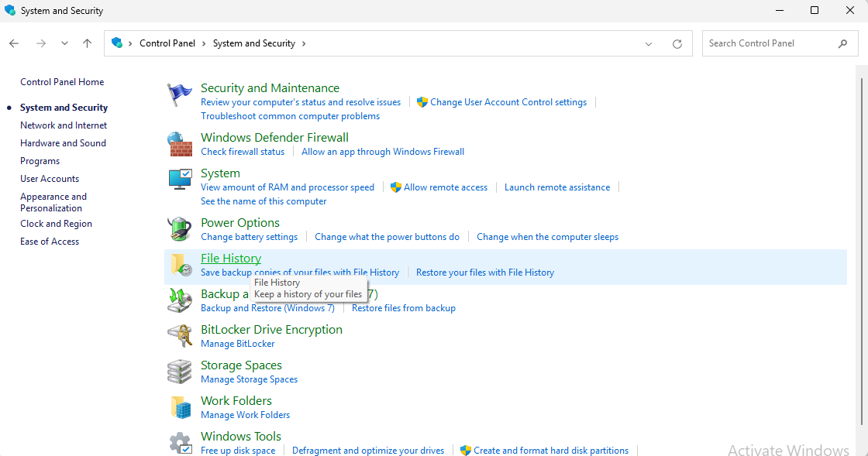Screen dimensions: 868x456
Task: Click Allow an app through Windows Firewall
Action: (383, 152)
